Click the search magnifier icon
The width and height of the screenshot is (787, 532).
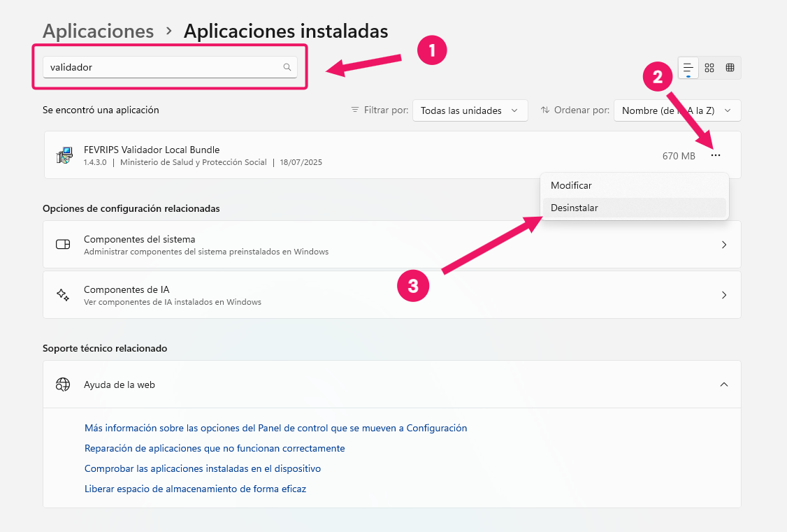287,67
